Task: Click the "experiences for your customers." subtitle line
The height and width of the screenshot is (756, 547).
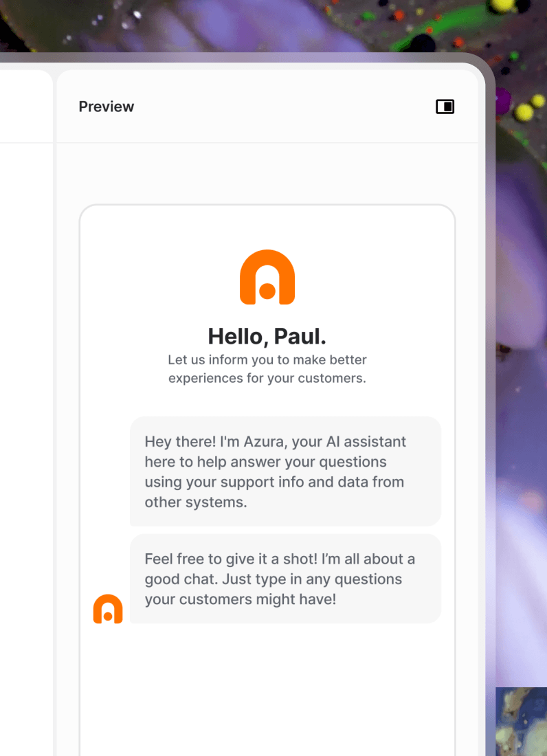Action: tap(267, 378)
